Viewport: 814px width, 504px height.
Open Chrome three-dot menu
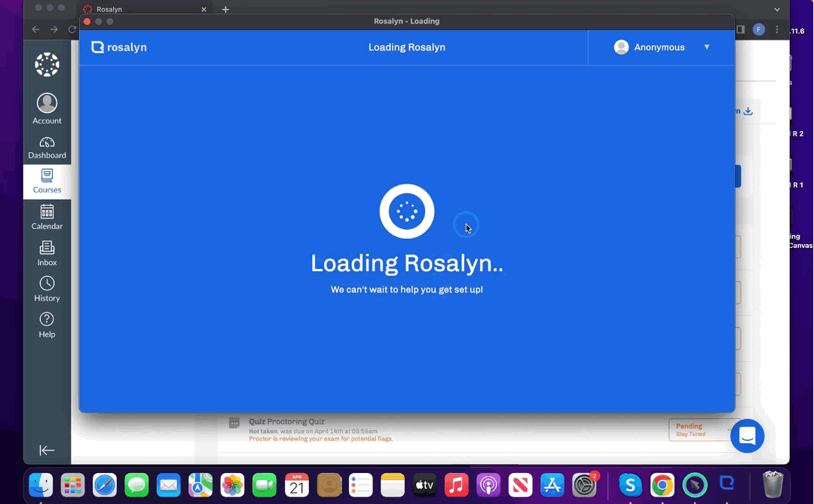(x=776, y=29)
